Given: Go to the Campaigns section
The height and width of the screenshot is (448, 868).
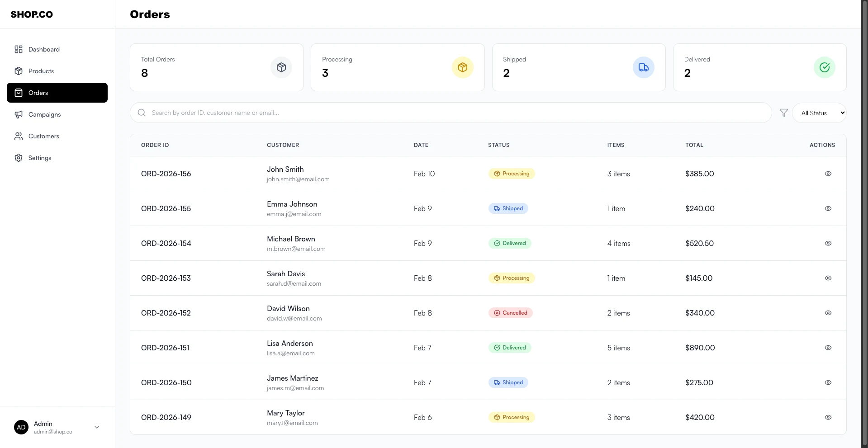Looking at the screenshot, I should click(44, 114).
